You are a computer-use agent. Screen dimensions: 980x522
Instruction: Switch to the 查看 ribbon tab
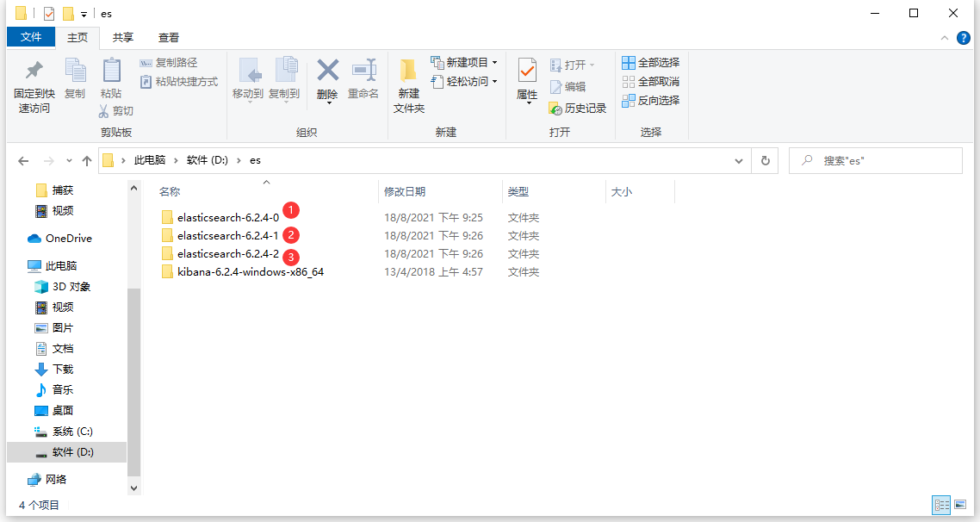point(167,37)
